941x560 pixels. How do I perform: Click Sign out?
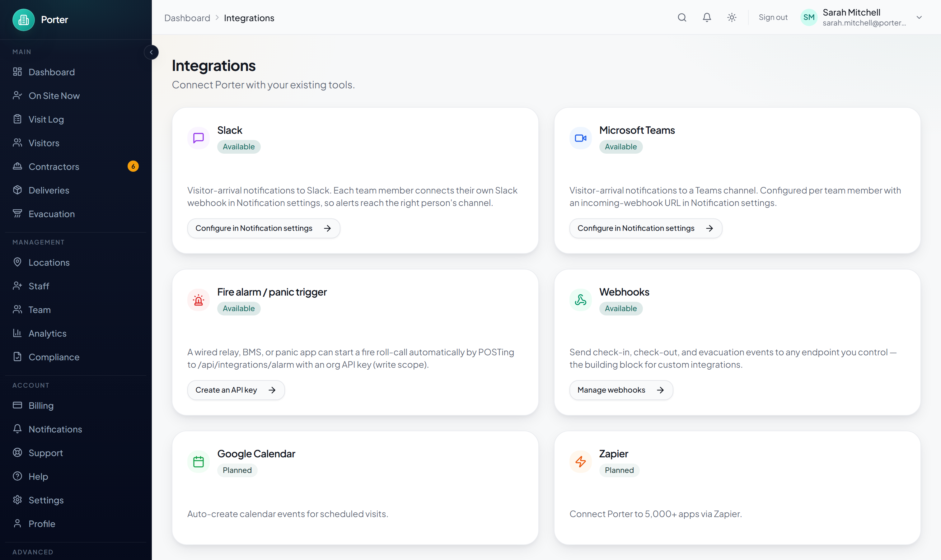(773, 17)
